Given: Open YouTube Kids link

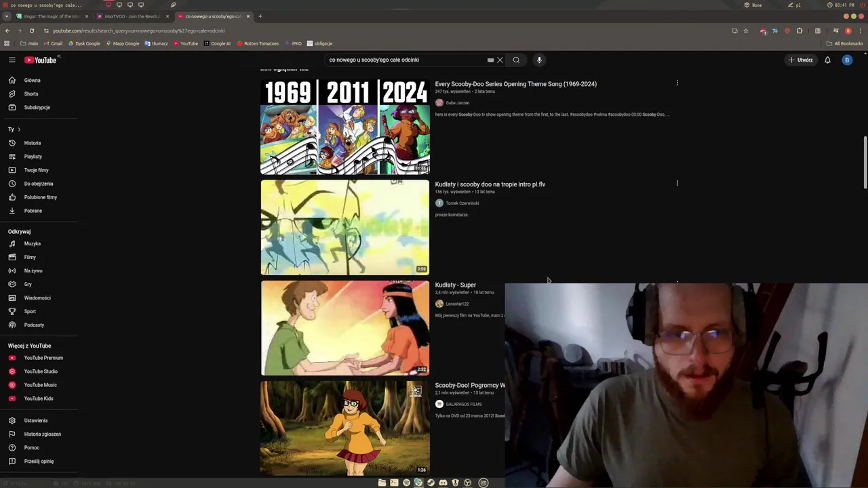Looking at the screenshot, I should pyautogui.click(x=39, y=399).
